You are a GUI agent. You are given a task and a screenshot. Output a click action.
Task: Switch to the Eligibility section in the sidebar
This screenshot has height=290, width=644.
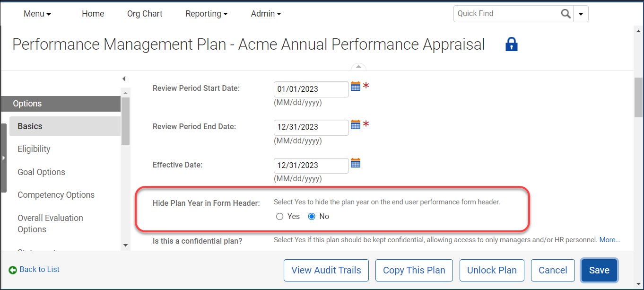[x=34, y=149]
